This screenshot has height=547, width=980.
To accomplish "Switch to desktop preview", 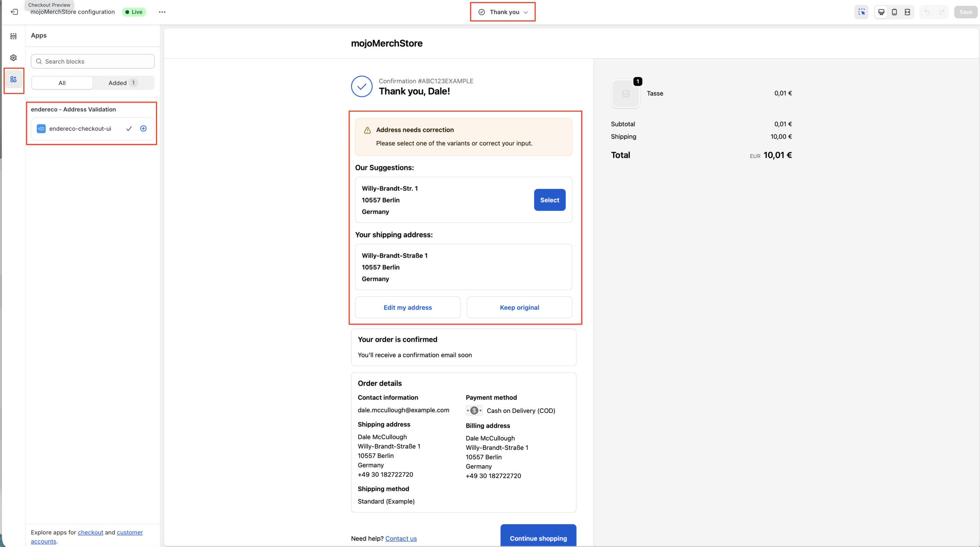I will [881, 12].
